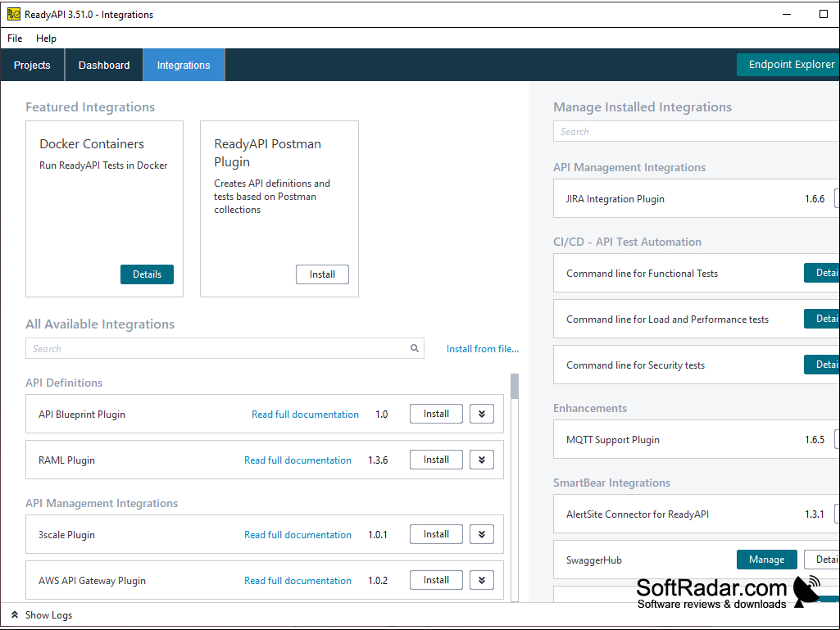Read full documentation for API Blueprint Plugin
Image resolution: width=840 pixels, height=630 pixels.
306,414
